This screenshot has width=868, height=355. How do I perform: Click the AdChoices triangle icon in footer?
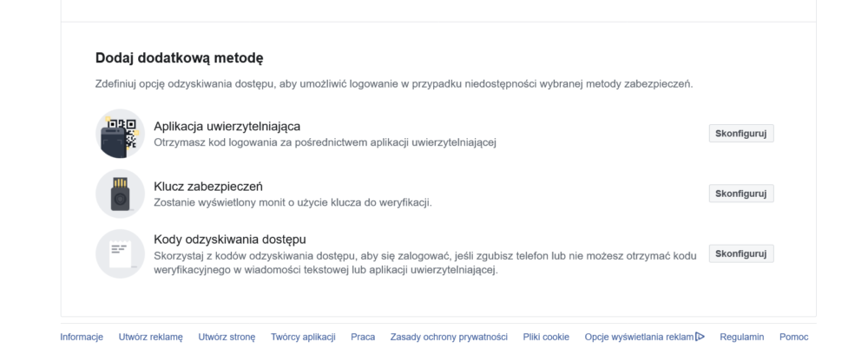700,336
